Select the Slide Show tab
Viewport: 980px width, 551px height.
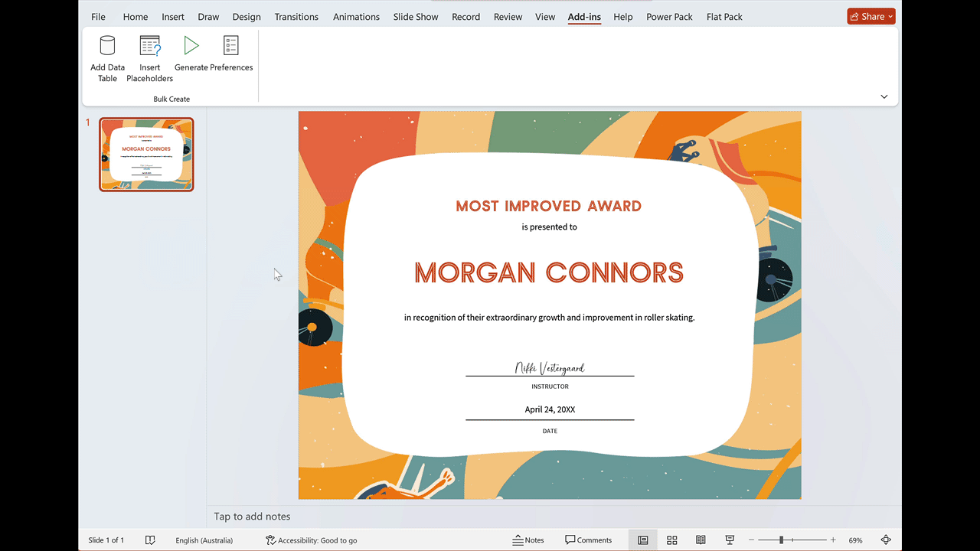[x=416, y=17]
